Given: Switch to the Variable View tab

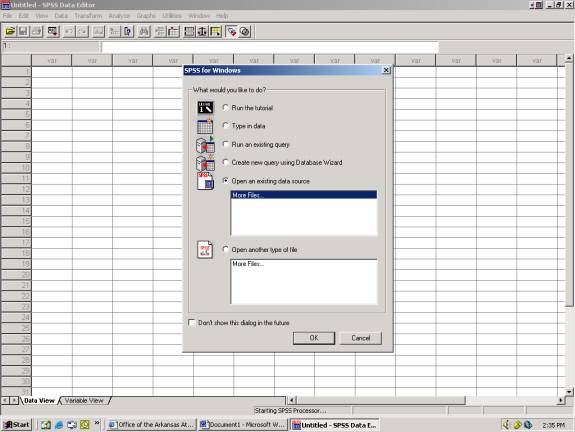Looking at the screenshot, I should [x=84, y=400].
